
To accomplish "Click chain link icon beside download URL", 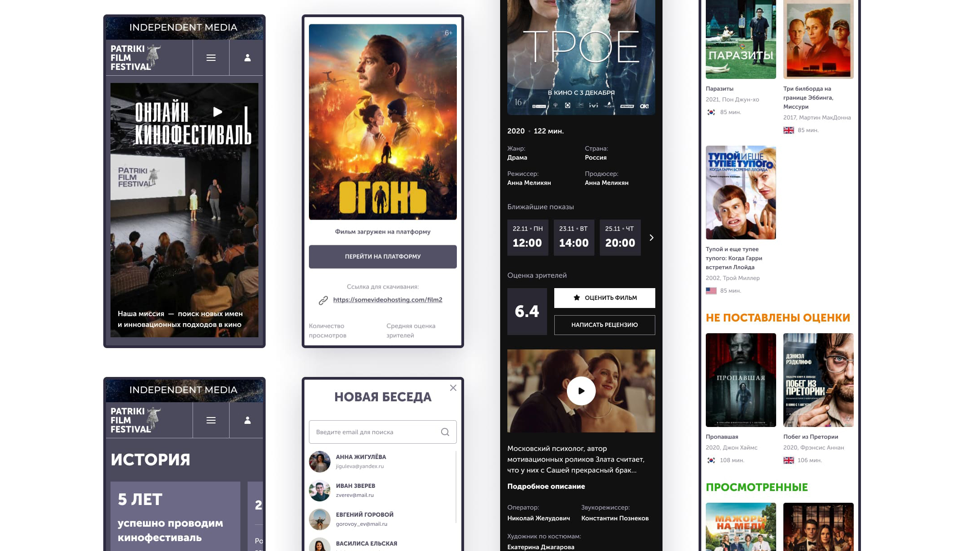I will point(323,300).
